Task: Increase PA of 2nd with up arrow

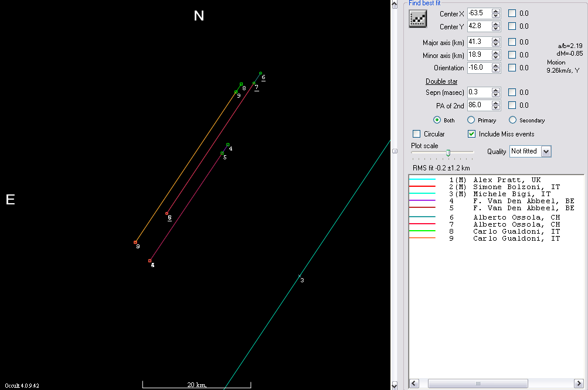Action: point(496,103)
